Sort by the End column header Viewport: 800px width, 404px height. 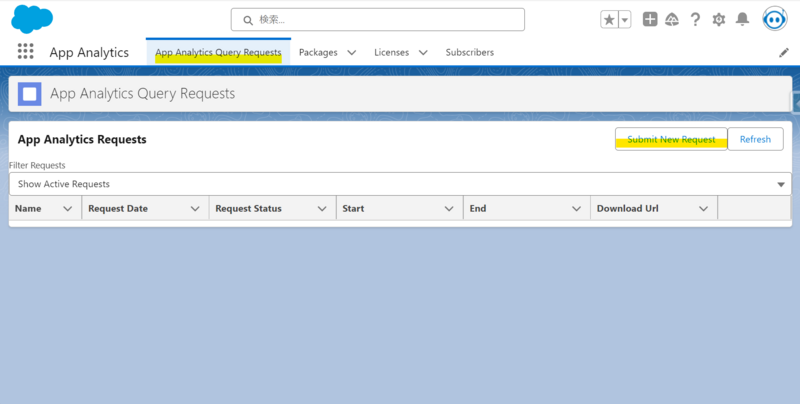coord(478,209)
